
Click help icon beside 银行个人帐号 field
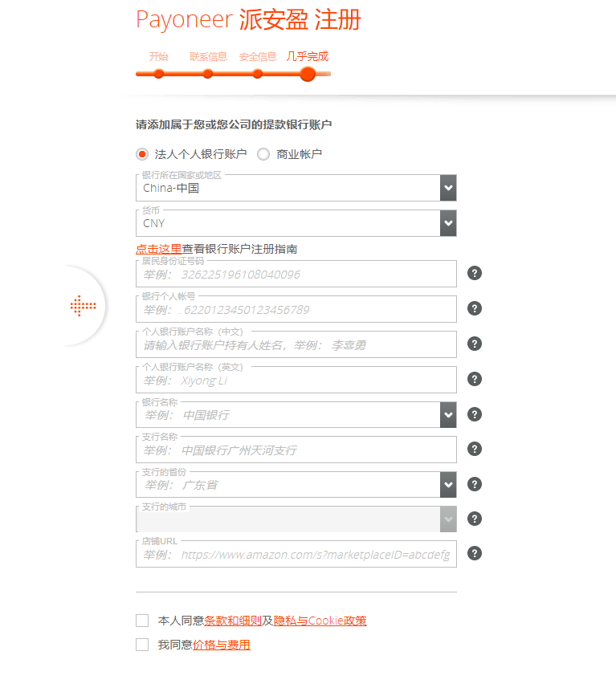475,308
